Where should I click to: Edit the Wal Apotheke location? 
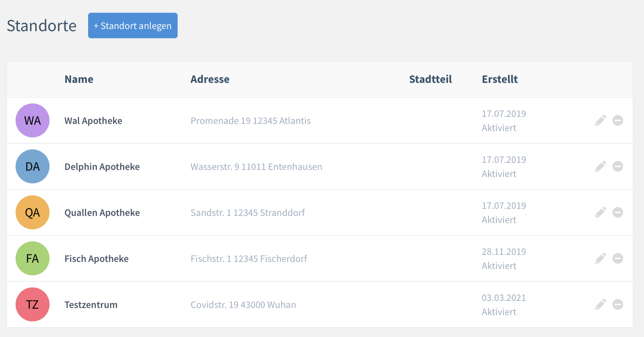[600, 120]
